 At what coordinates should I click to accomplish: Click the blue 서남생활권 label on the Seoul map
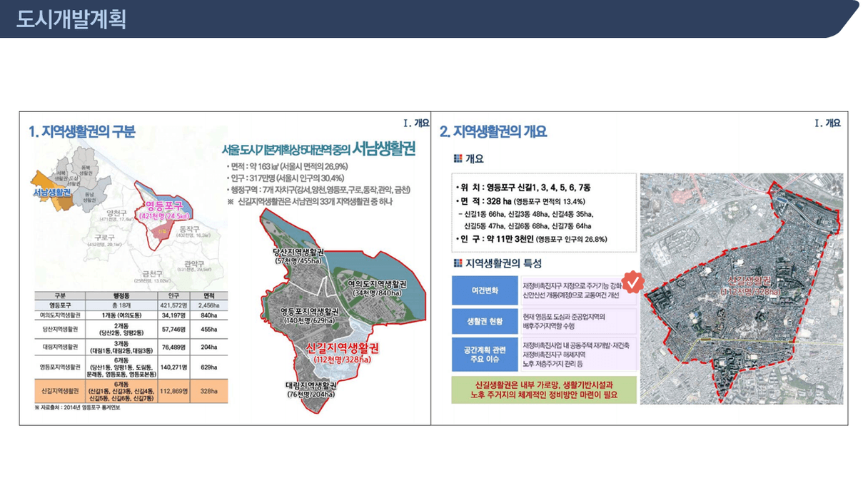(x=52, y=193)
